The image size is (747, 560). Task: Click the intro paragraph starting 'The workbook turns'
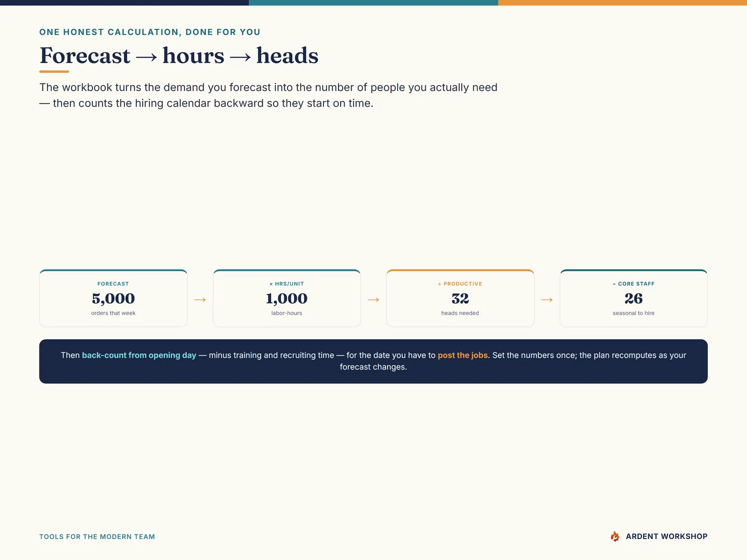click(268, 95)
